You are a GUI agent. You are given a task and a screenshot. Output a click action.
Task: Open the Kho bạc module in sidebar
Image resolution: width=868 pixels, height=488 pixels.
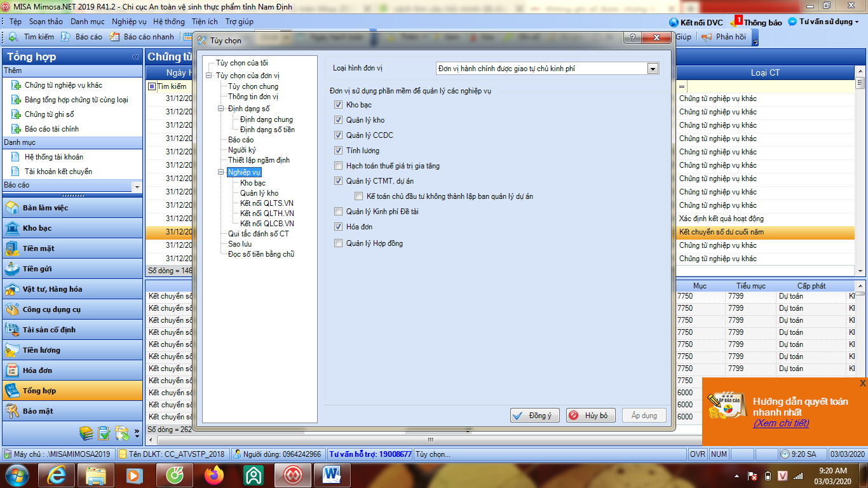[37, 228]
